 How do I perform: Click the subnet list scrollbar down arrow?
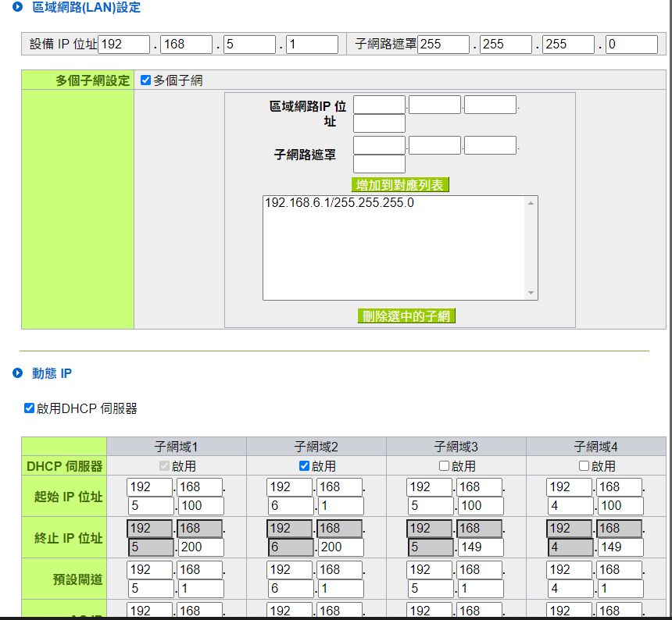pyautogui.click(x=531, y=293)
